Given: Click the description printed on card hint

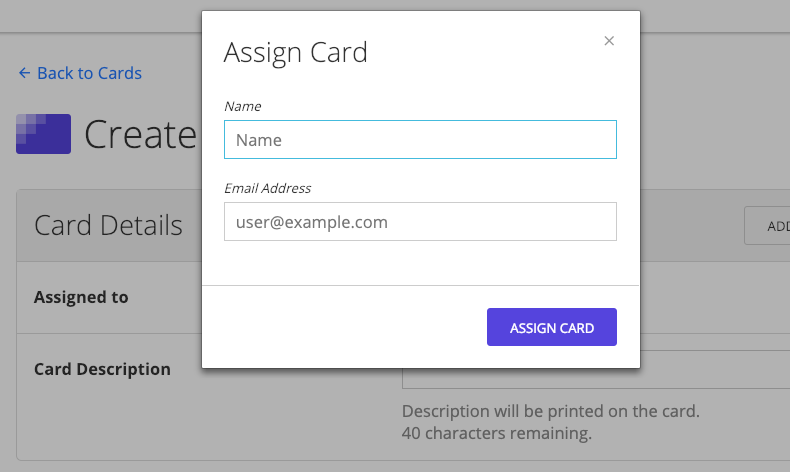Looking at the screenshot, I should coord(550,411).
